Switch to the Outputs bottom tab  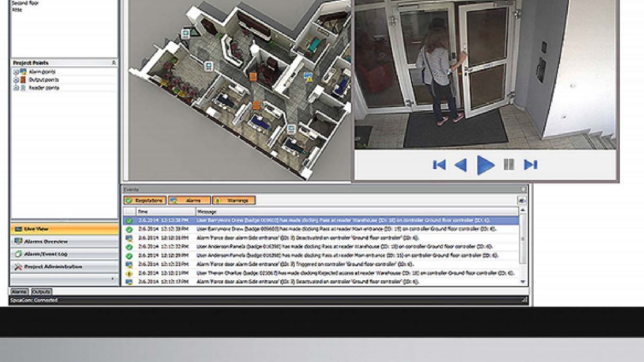click(41, 292)
